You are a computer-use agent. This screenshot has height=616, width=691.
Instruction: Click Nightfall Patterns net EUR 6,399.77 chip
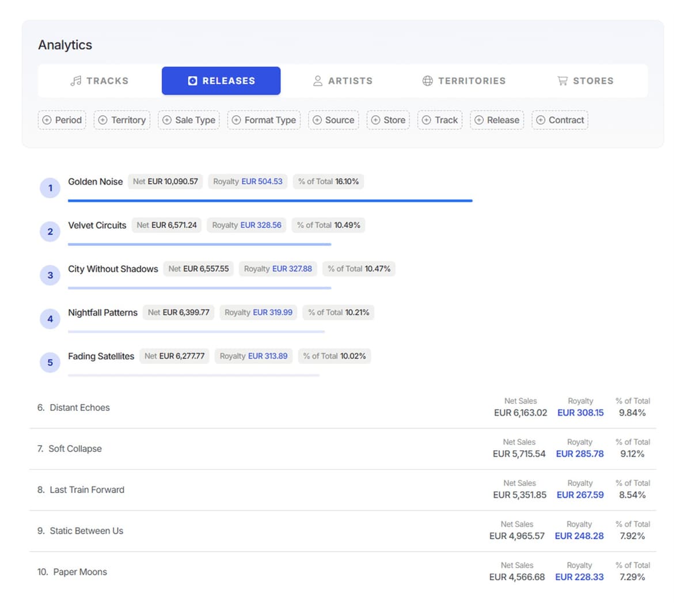[x=179, y=313]
